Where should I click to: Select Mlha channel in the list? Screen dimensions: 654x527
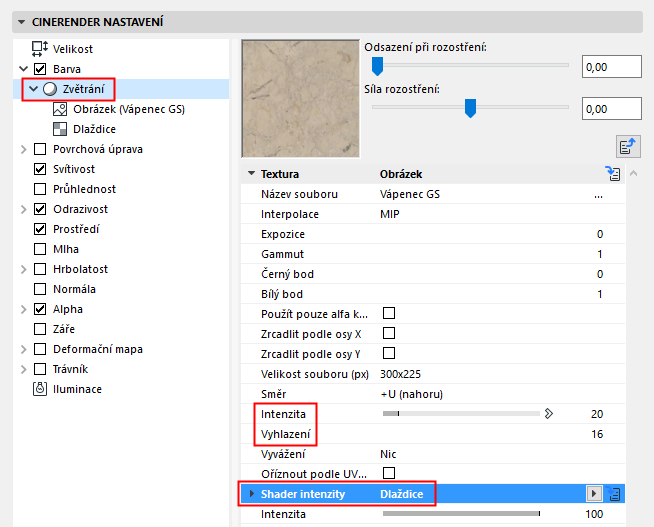point(66,249)
